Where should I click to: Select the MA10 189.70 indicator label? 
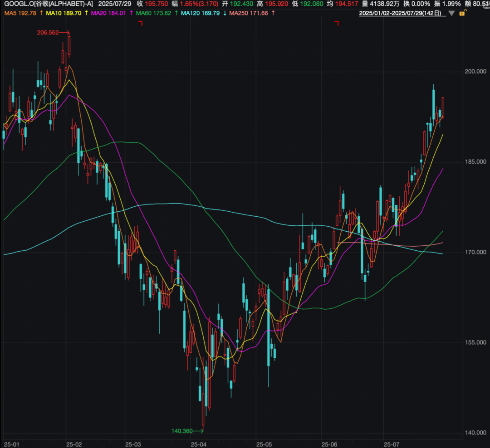(64, 13)
